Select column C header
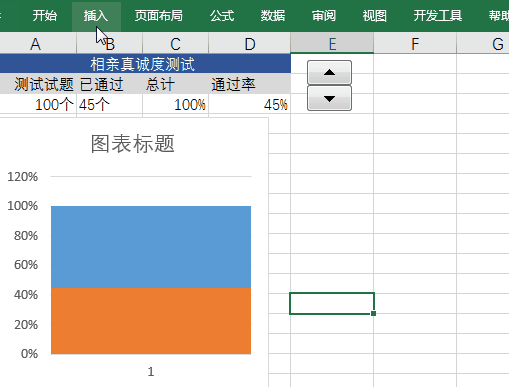This screenshot has width=509, height=387. pos(176,44)
